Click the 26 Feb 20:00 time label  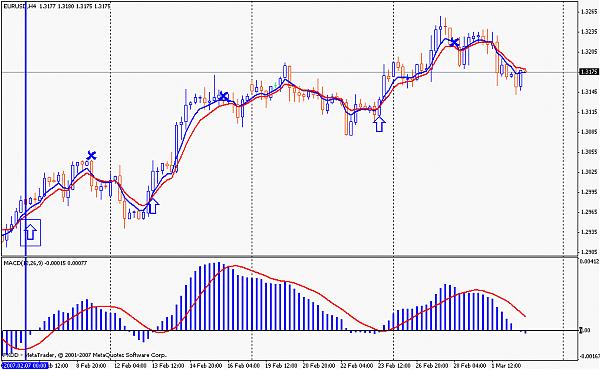tap(433, 366)
